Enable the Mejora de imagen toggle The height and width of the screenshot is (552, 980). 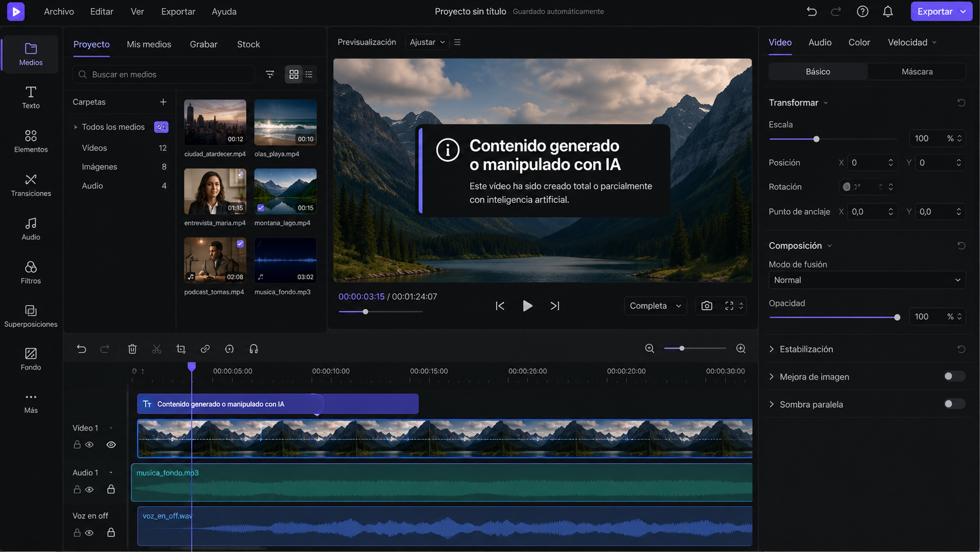tap(954, 377)
